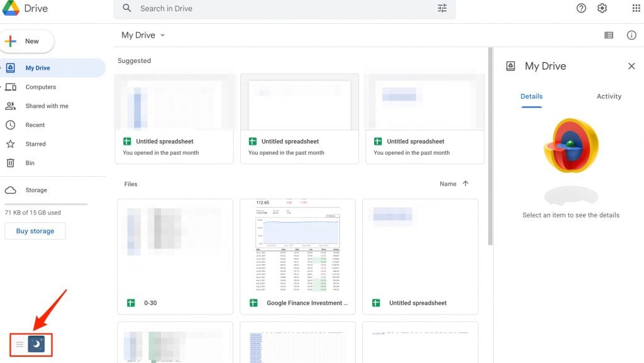Switch to the Activity tab

[609, 96]
